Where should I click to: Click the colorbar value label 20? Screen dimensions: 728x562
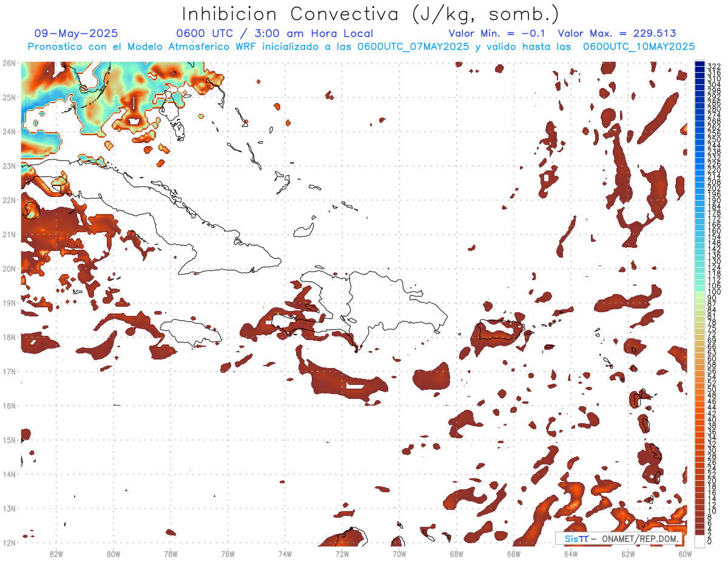pos(712,480)
